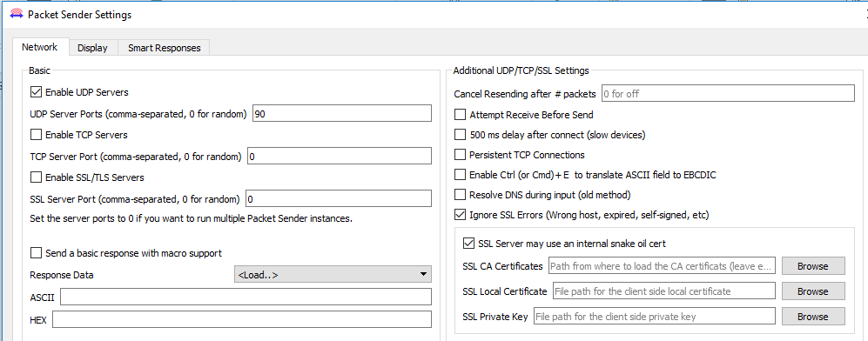The width and height of the screenshot is (868, 341).
Task: Click the Cancel Resending after # packets field
Action: click(728, 93)
